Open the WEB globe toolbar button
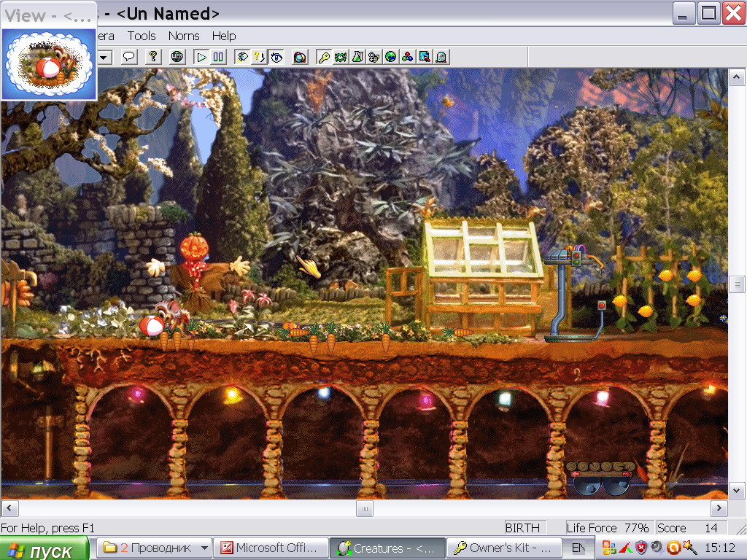This screenshot has height=560, width=747. [177, 57]
